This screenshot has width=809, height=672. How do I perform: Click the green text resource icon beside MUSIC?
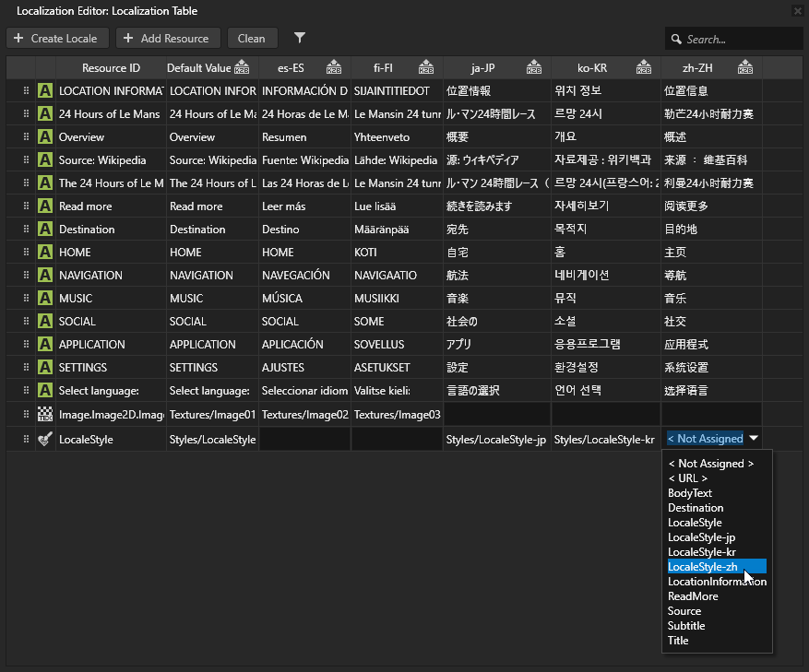tap(44, 298)
